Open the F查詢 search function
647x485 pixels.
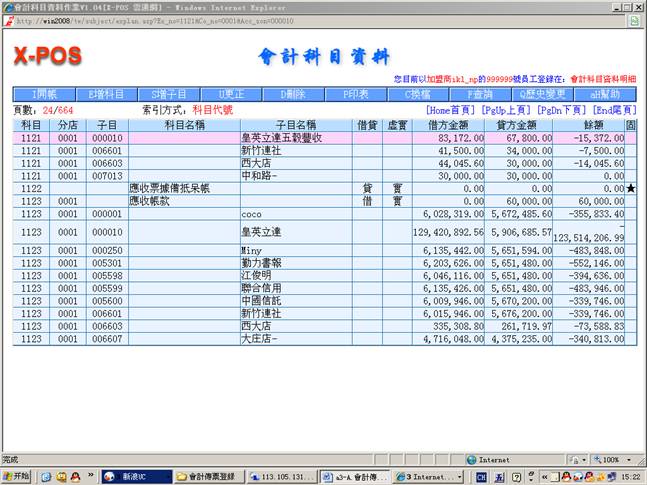pyautogui.click(x=482, y=94)
